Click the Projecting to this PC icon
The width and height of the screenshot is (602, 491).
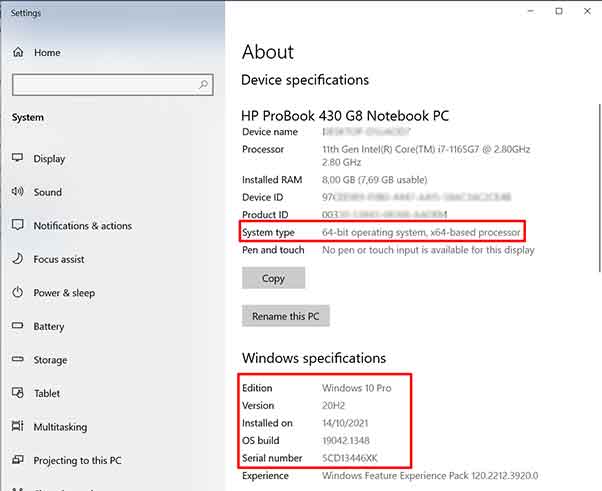(x=18, y=460)
